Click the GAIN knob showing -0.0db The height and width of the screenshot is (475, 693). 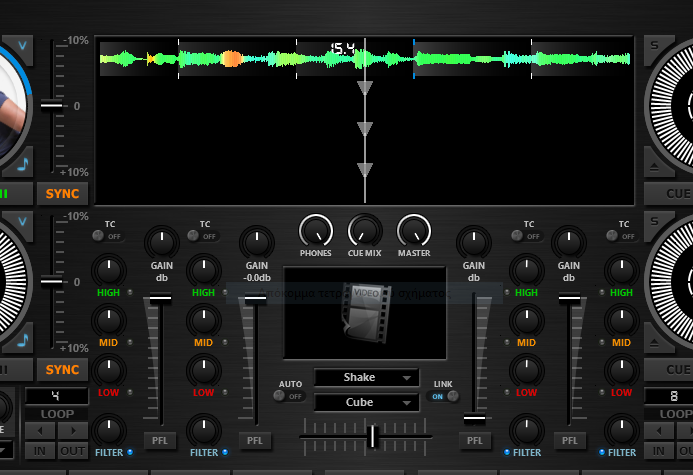(x=257, y=243)
